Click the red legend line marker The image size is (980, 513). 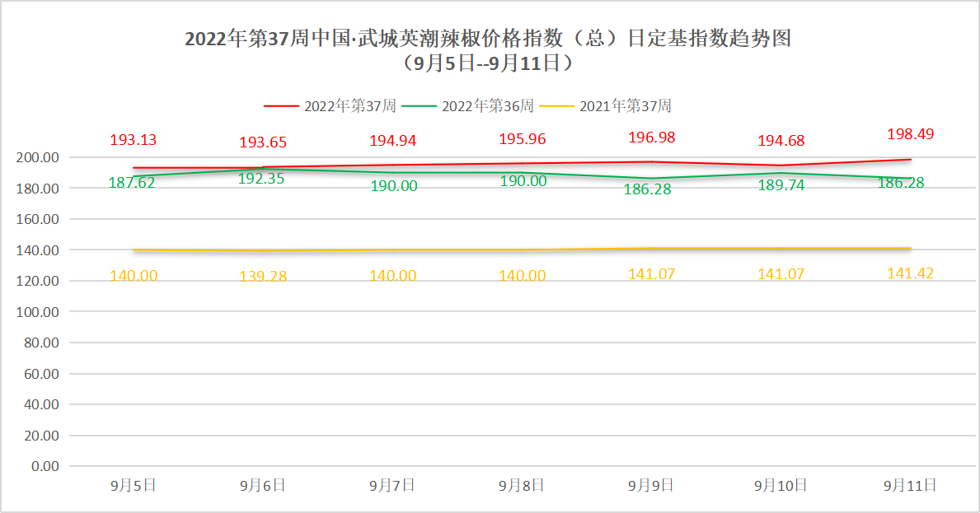click(x=281, y=106)
